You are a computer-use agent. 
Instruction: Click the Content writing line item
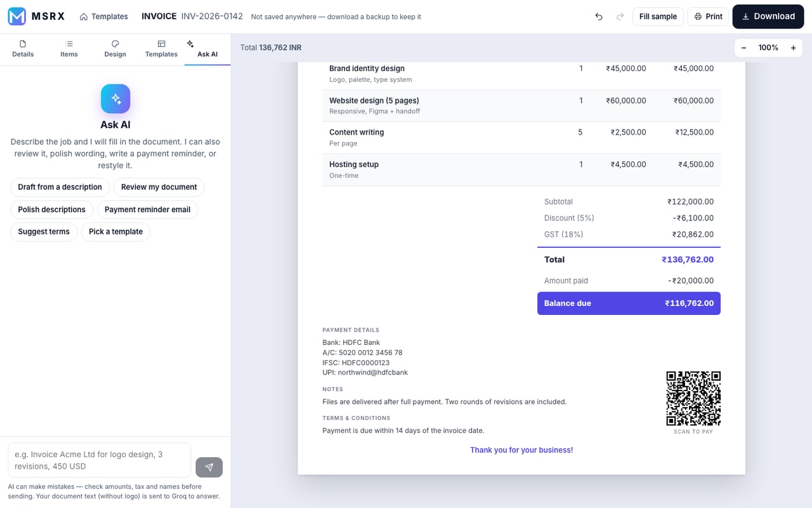coord(357,132)
